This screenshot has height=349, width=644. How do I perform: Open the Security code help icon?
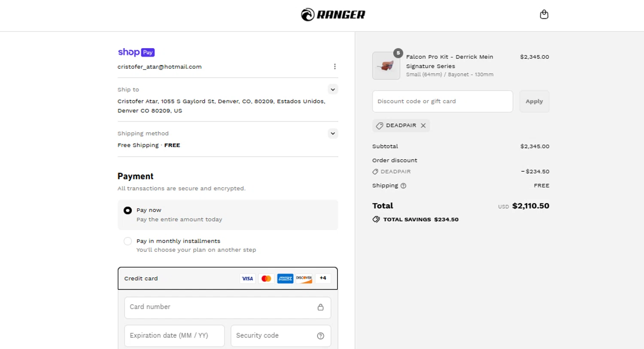click(320, 336)
